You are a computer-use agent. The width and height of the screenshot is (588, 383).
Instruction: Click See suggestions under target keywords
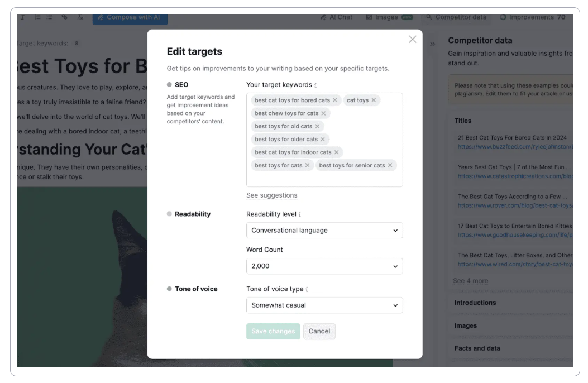[272, 195]
